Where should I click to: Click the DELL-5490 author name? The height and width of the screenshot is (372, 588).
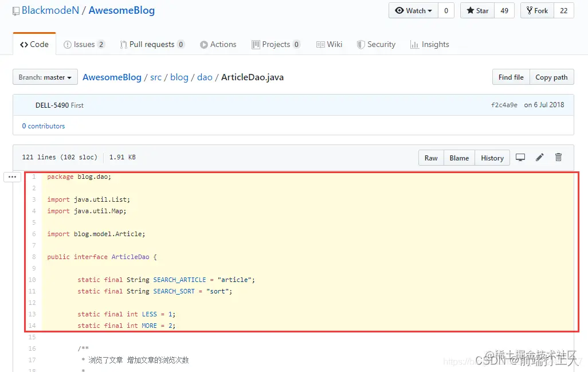coord(52,105)
